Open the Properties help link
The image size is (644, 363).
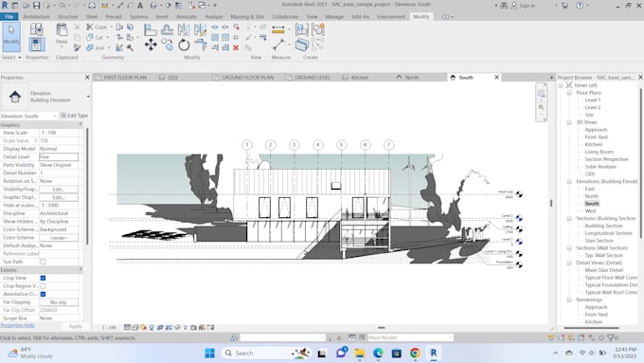coord(17,325)
